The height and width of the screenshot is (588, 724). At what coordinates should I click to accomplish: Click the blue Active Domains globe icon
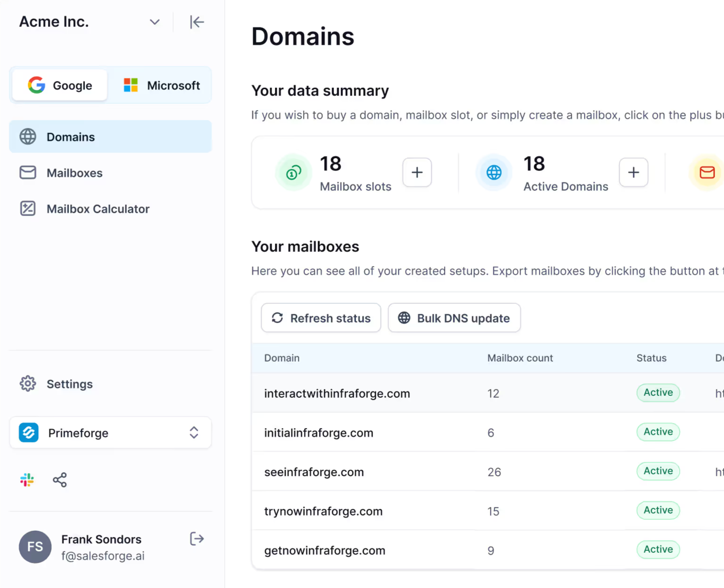point(494,172)
